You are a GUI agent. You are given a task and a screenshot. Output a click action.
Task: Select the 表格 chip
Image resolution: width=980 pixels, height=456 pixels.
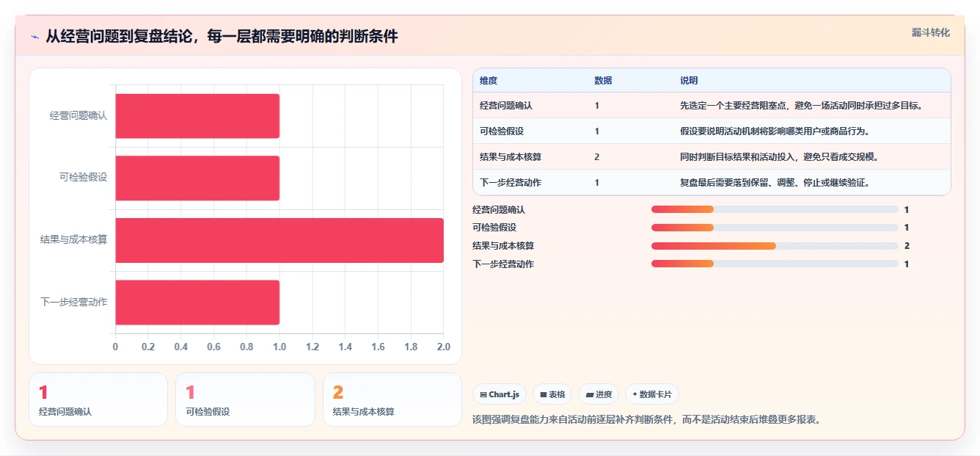[x=552, y=394]
